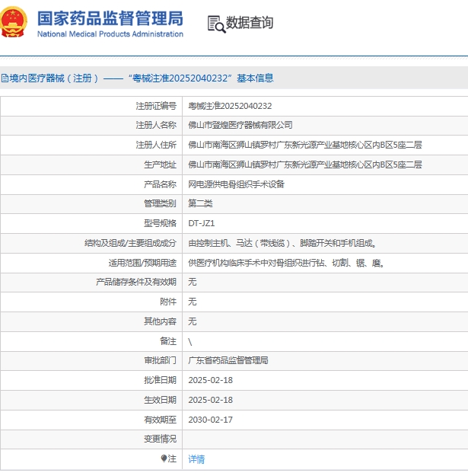Click the 有效期至 field label

160,420
